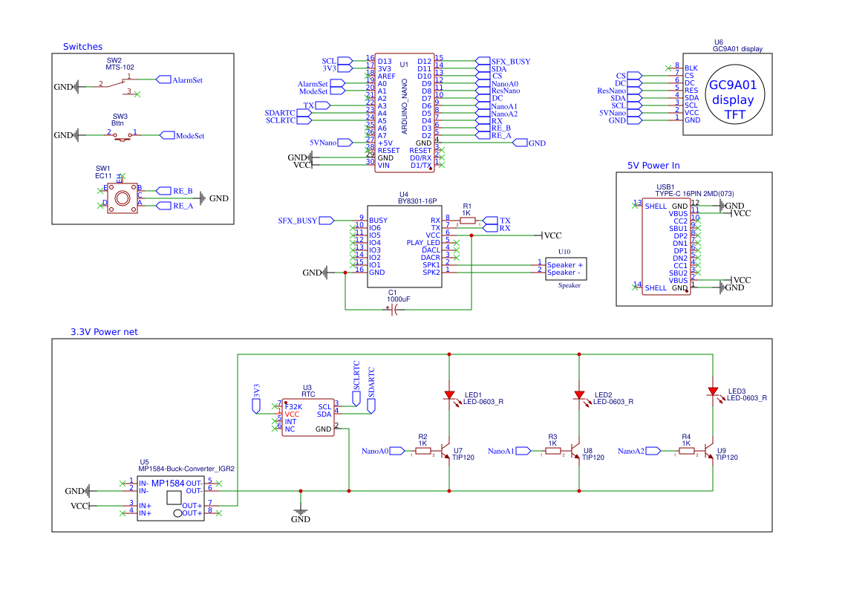Select the R2 1K resistor symbol

423,451
